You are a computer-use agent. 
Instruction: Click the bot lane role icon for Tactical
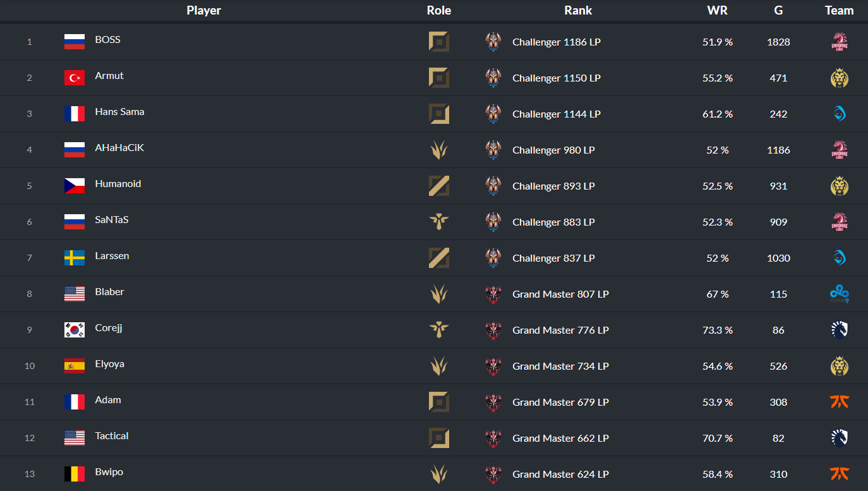439,438
